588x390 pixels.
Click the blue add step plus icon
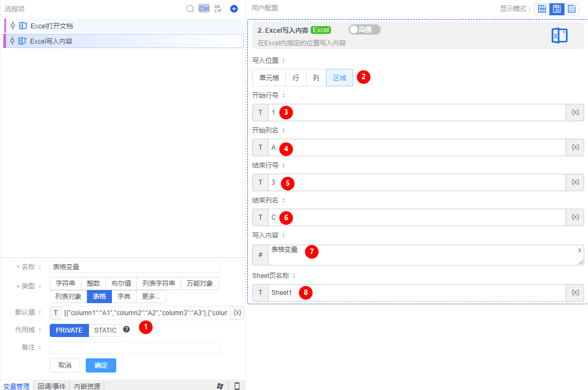(234, 9)
